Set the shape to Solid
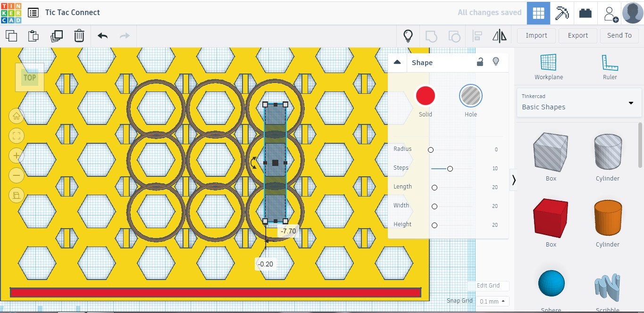This screenshot has height=313, width=644. 425,96
